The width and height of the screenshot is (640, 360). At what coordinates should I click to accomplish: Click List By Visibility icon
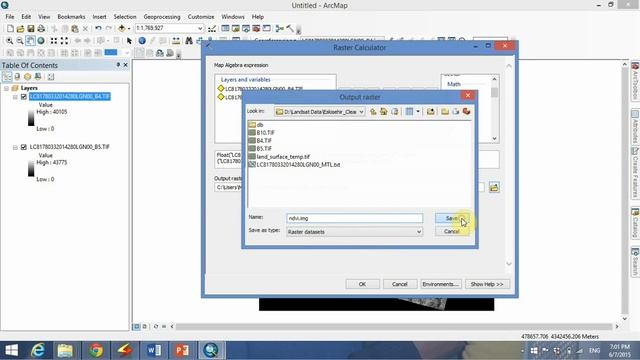coord(27,76)
